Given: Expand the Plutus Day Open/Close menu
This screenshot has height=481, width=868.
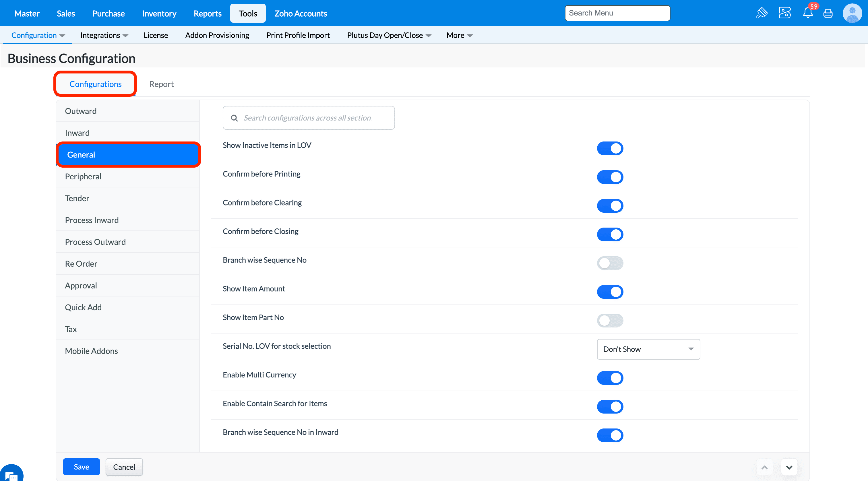Looking at the screenshot, I should pos(389,35).
